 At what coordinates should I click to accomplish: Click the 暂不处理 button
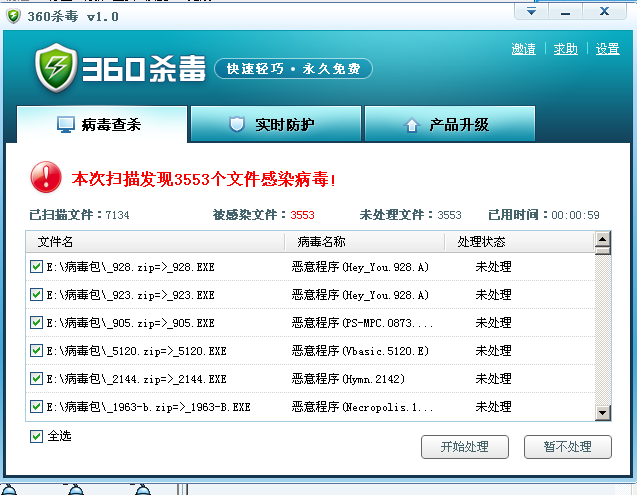(568, 447)
